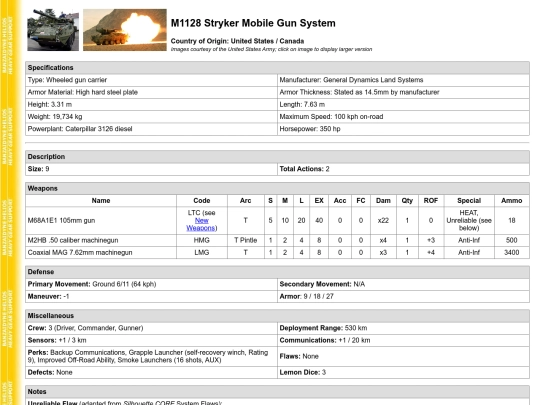The width and height of the screenshot is (540, 405).
Task: Select 'Deployment Range: 530 km' cell
Action: [403, 328]
